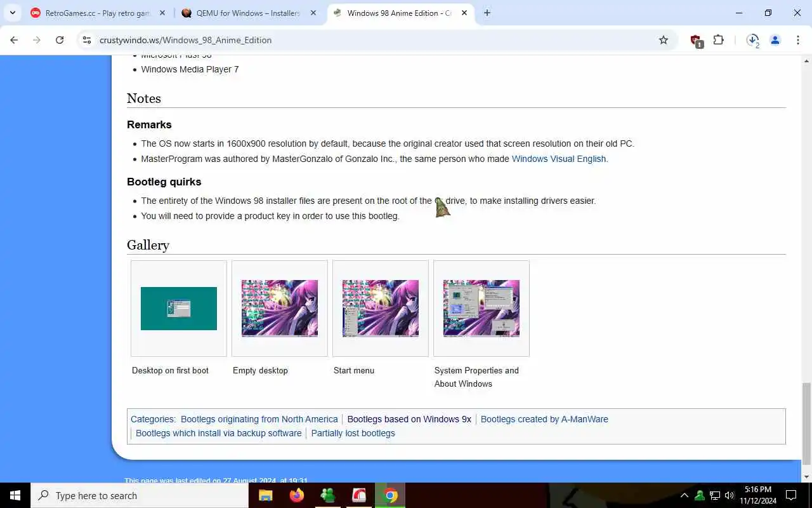Go back to the previous page
812x508 pixels.
[x=14, y=40]
